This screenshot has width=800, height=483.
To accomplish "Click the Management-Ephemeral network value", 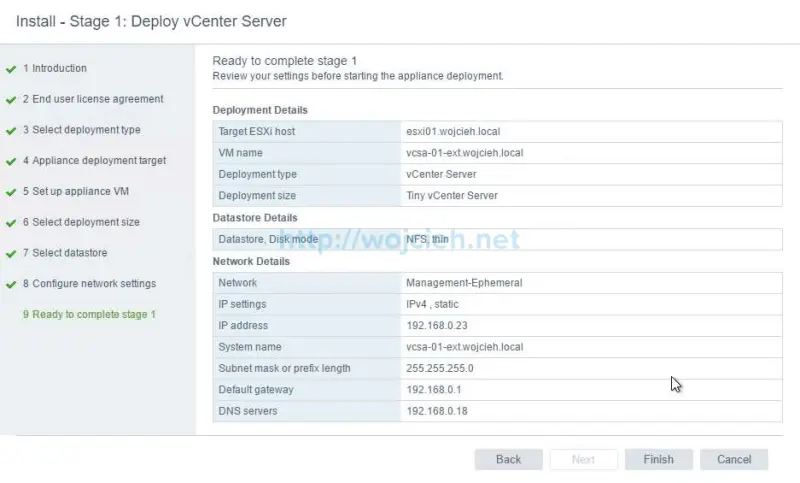I will click(x=464, y=283).
